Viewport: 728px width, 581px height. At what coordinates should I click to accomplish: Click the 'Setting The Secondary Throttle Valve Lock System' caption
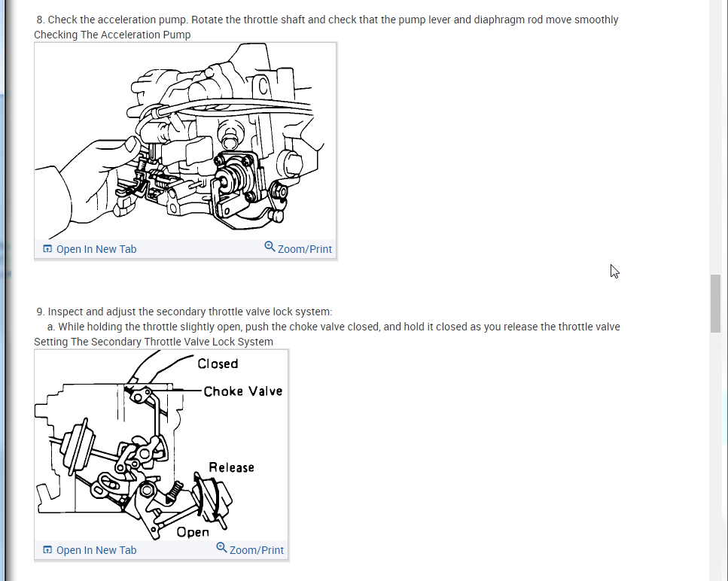(x=154, y=342)
